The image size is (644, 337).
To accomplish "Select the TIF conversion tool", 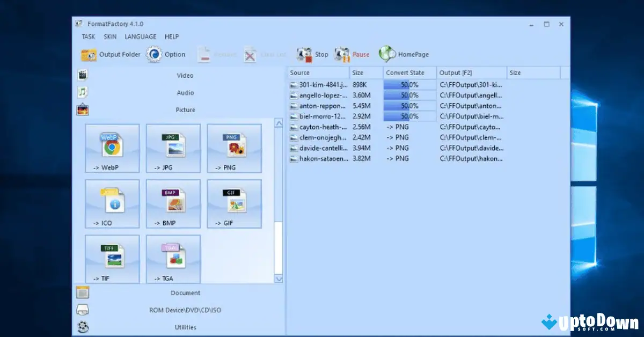I will [112, 259].
